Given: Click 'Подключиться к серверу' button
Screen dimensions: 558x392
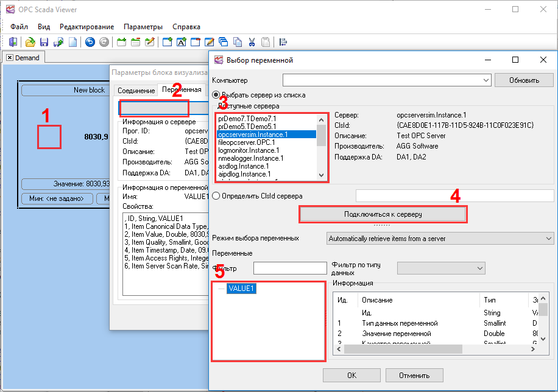Looking at the screenshot, I should tap(383, 214).
